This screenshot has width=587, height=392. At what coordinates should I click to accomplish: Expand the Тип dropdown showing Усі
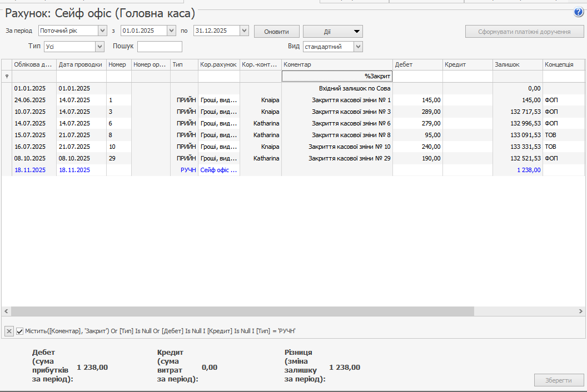[x=100, y=47]
